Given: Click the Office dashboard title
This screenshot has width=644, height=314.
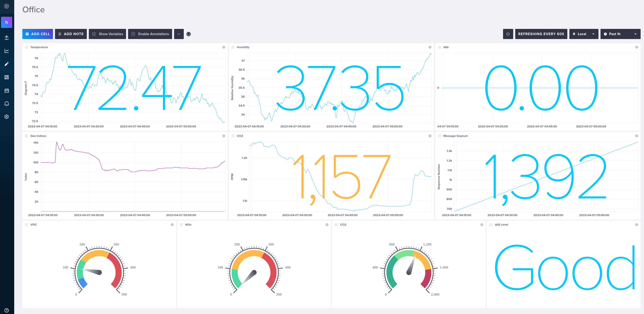Looking at the screenshot, I should (x=34, y=10).
